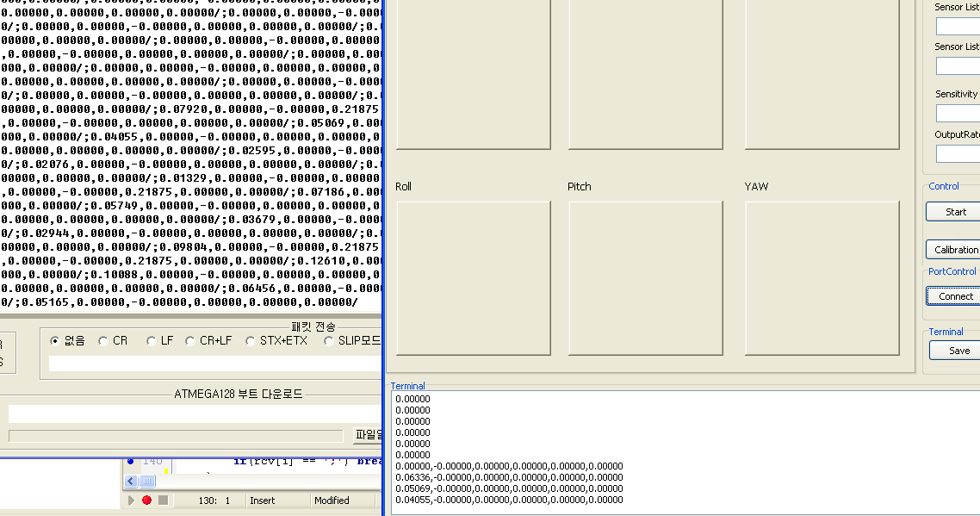Screen dimensions: 980x516
Task: Click the red record macro icon
Action: [x=146, y=500]
